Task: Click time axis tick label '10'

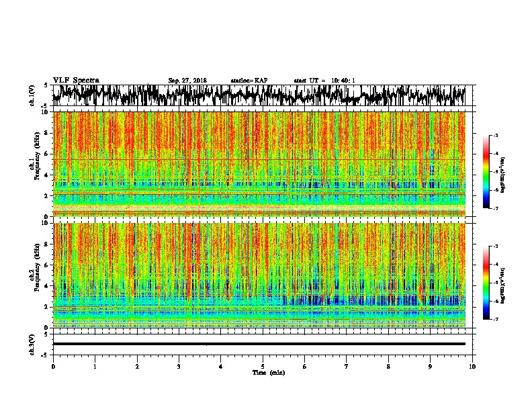Action: pyautogui.click(x=472, y=367)
